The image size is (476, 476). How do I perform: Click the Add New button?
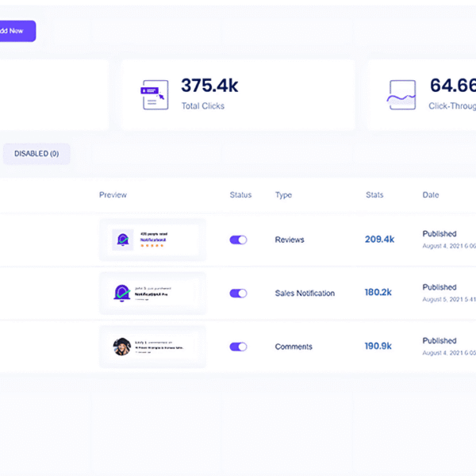(16, 31)
